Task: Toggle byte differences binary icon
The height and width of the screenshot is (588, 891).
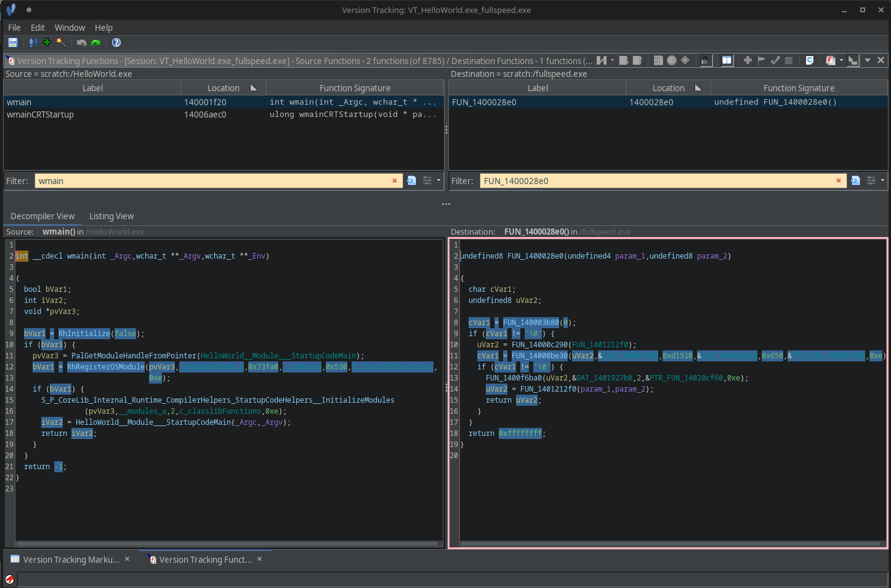Action: click(658, 60)
